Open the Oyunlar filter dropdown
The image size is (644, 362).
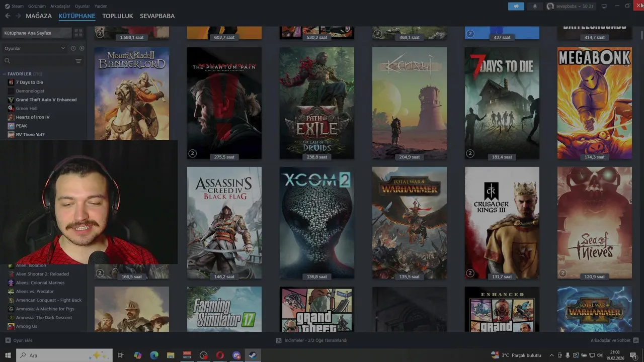(34, 48)
